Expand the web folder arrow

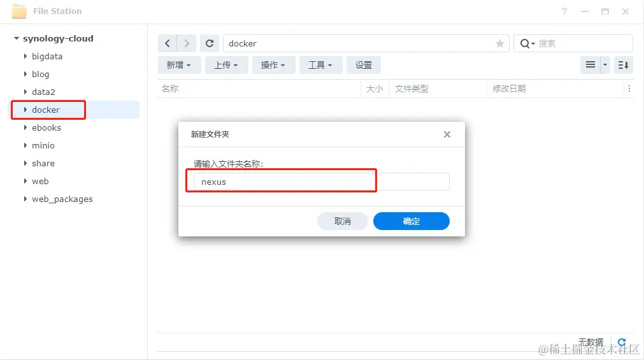25,181
